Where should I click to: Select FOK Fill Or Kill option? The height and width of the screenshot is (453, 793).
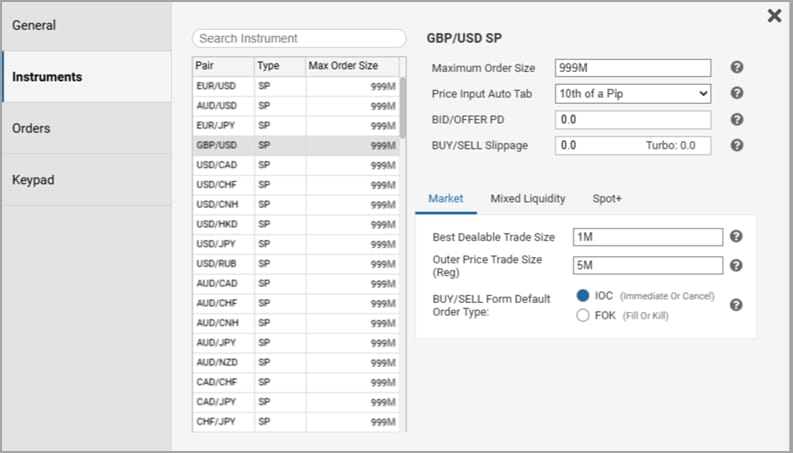[583, 315]
